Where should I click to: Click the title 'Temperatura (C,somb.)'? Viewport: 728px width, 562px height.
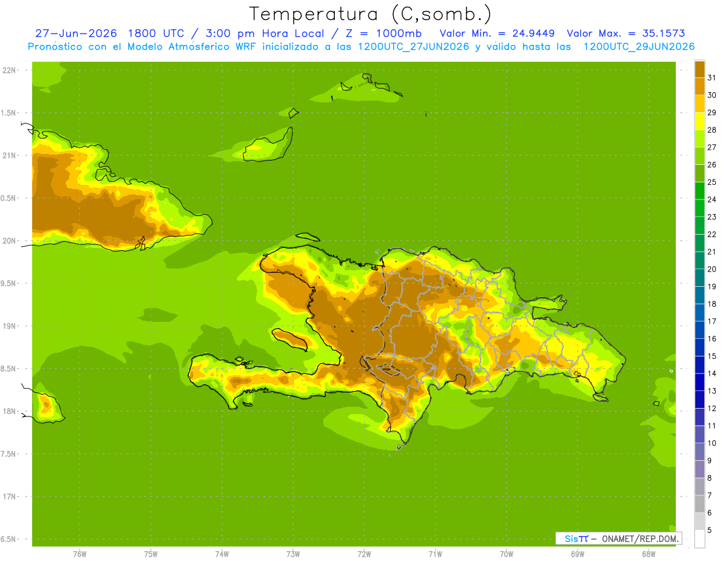pyautogui.click(x=371, y=14)
